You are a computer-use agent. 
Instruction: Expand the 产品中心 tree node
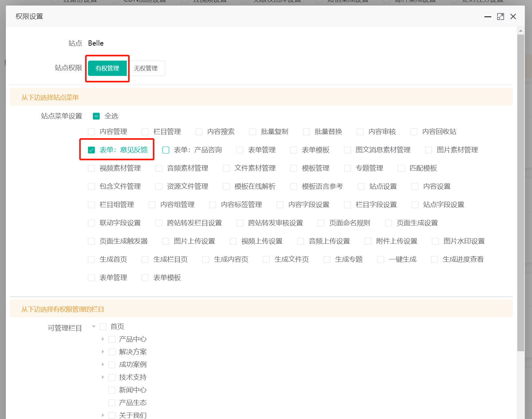click(x=103, y=339)
